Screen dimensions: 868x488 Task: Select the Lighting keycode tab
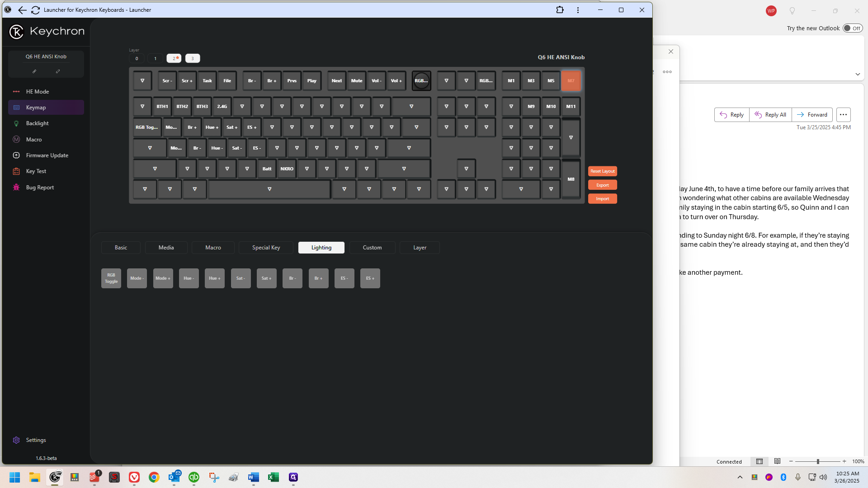[x=321, y=248]
